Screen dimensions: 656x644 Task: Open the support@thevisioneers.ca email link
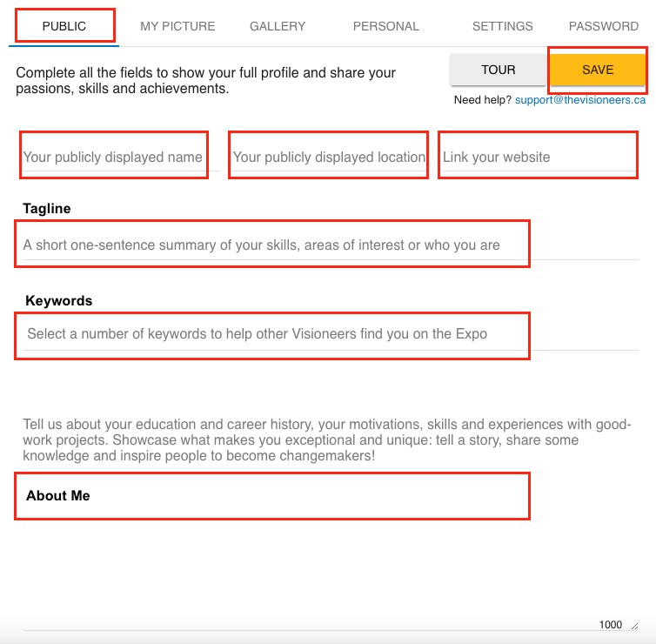[x=580, y=100]
